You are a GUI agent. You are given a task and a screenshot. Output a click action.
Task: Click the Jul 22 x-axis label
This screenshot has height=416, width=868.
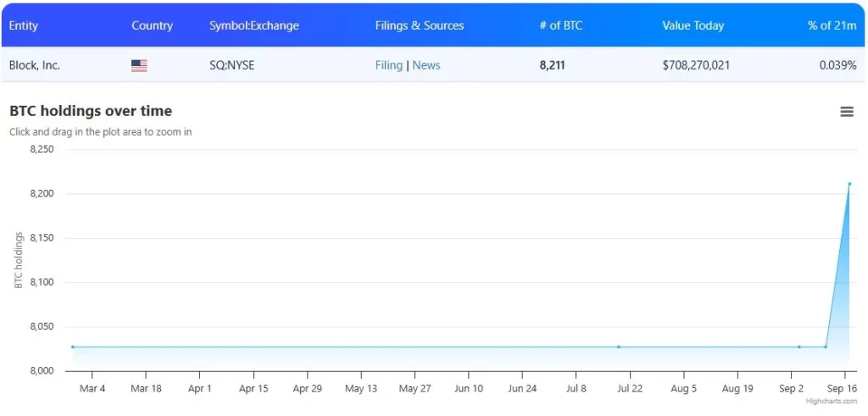630,388
